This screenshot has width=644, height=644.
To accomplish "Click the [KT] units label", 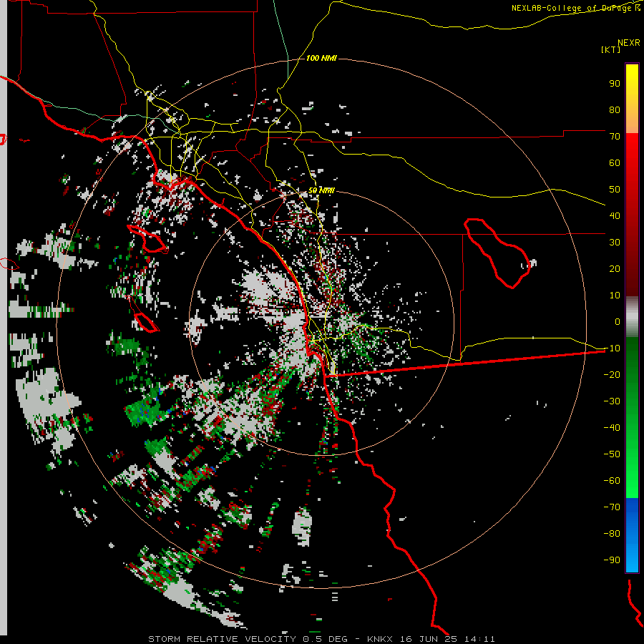I will (x=610, y=49).
